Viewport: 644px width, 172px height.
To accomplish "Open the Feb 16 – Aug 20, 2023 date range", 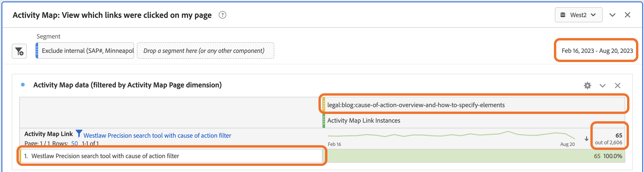I will 597,51.
